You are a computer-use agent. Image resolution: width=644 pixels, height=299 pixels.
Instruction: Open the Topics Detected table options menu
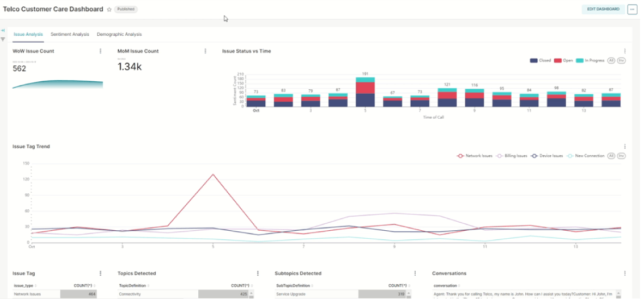258,273
